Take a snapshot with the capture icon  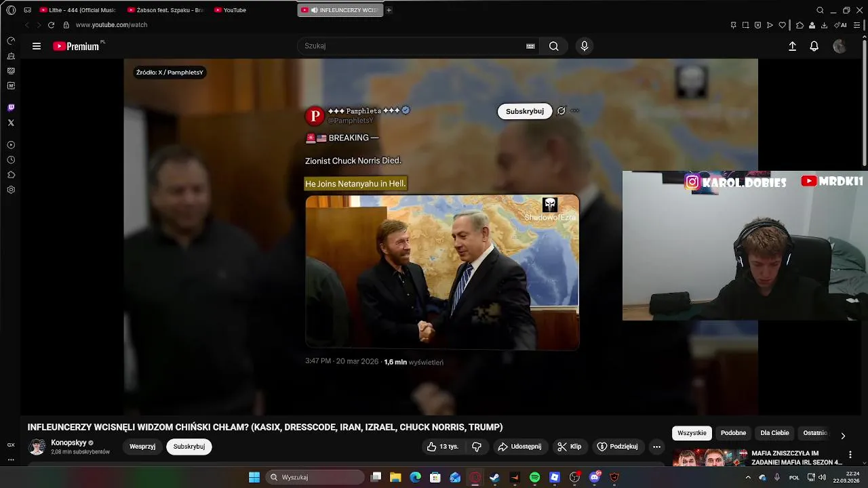(745, 25)
